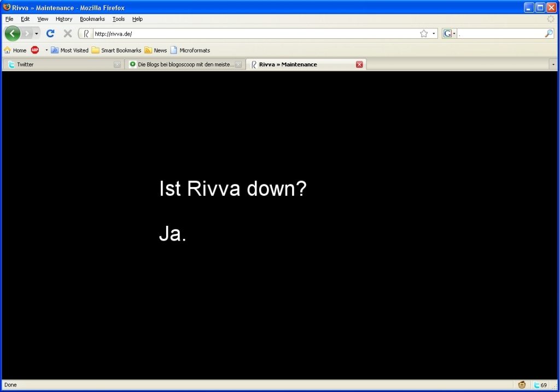Open the Most Visited bookmarks folder
The image size is (560, 392).
(x=69, y=50)
